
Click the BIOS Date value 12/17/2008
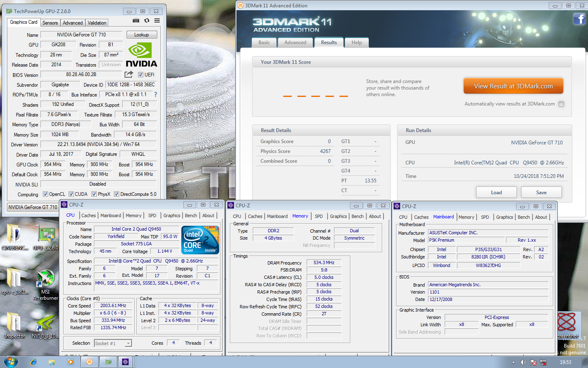(488, 299)
